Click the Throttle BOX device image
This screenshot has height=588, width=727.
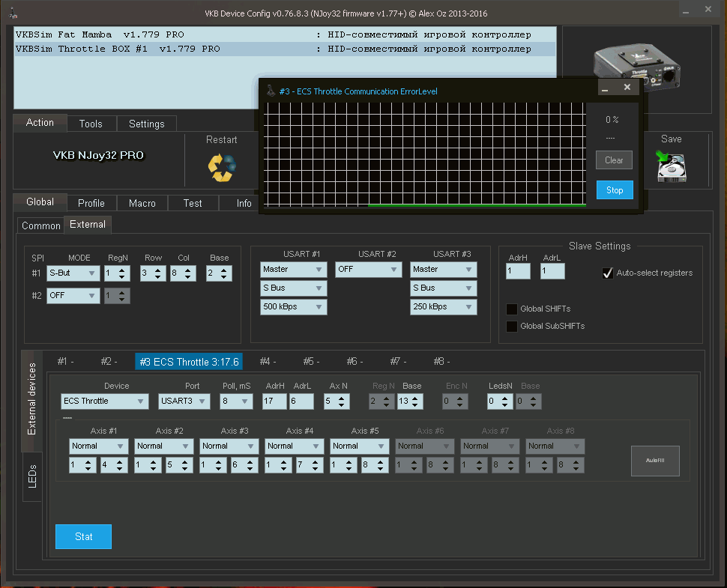tap(636, 66)
